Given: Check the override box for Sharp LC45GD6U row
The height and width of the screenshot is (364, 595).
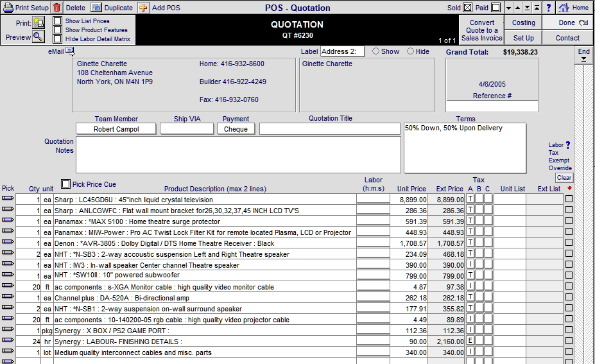Looking at the screenshot, I should (569, 198).
